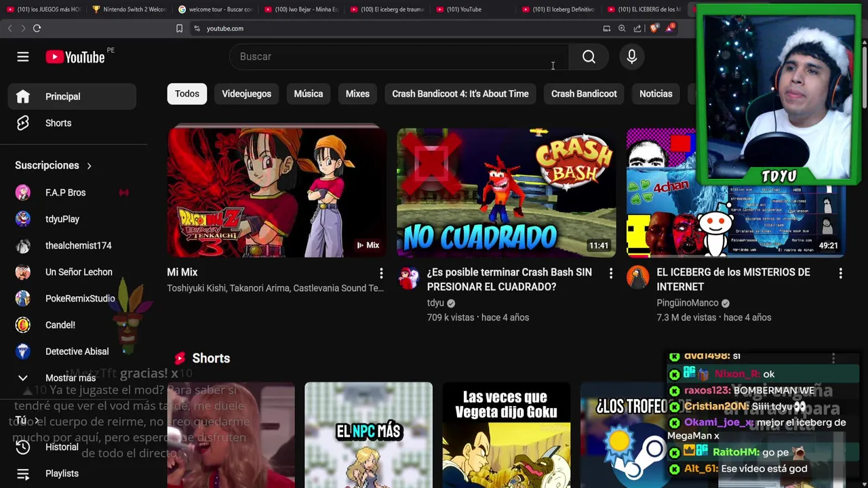This screenshot has width=868, height=488.
Task: Click the bookmark icon in address bar
Action: click(179, 28)
